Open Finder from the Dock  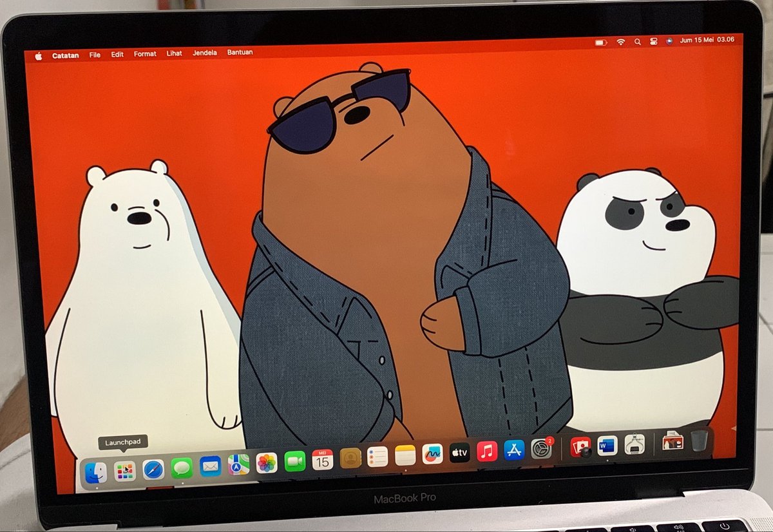coord(96,473)
